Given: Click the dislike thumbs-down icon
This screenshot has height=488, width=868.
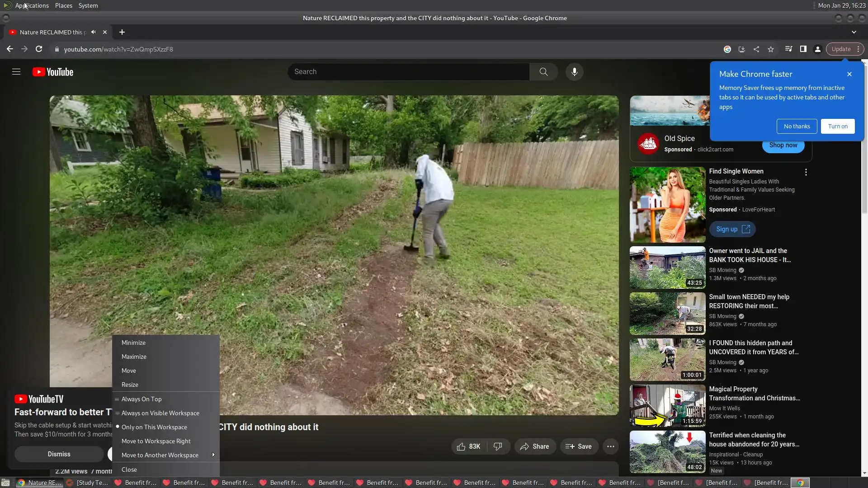Looking at the screenshot, I should [498, 446].
